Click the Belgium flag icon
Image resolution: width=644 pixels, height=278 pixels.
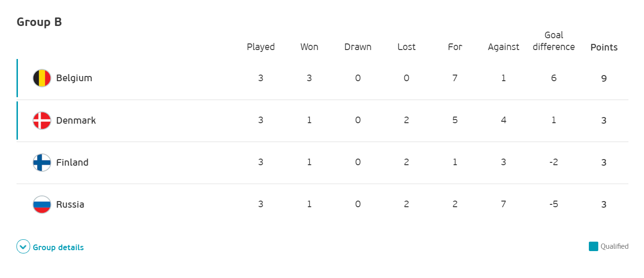42,78
